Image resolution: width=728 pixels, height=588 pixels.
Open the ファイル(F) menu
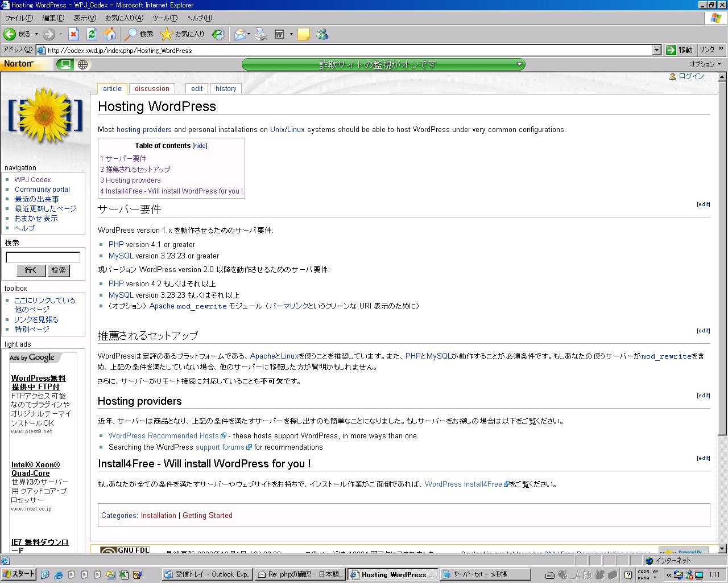18,18
